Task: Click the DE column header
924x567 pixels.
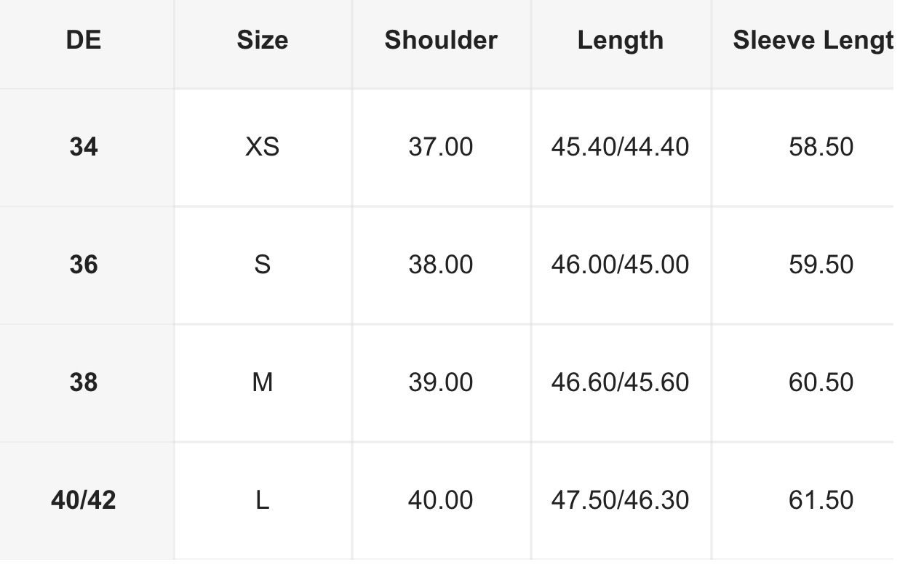Action: (x=84, y=40)
